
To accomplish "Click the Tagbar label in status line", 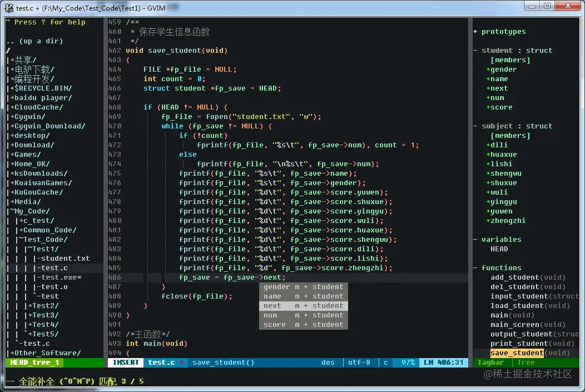I will (490, 363).
